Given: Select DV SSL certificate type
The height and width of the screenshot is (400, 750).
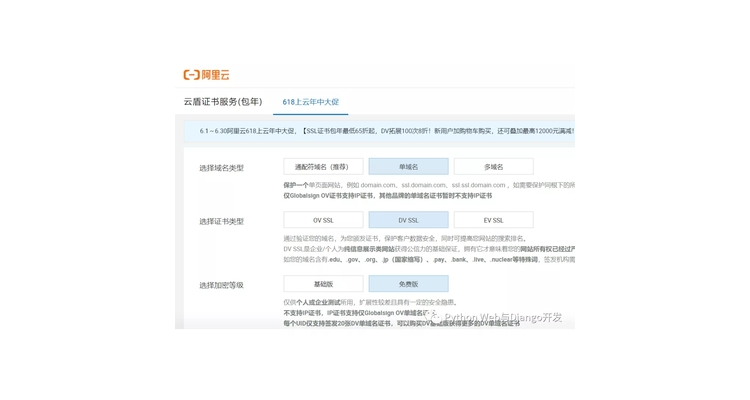Looking at the screenshot, I should pyautogui.click(x=408, y=220).
